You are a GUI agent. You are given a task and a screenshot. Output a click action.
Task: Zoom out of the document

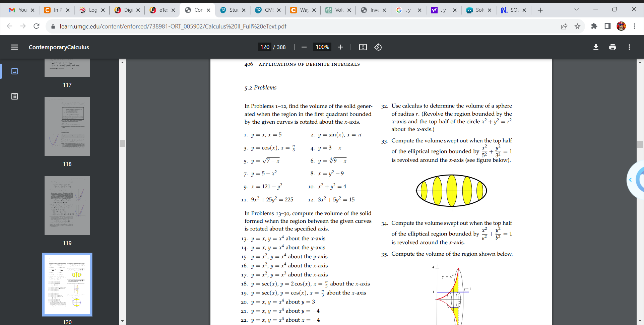(304, 47)
